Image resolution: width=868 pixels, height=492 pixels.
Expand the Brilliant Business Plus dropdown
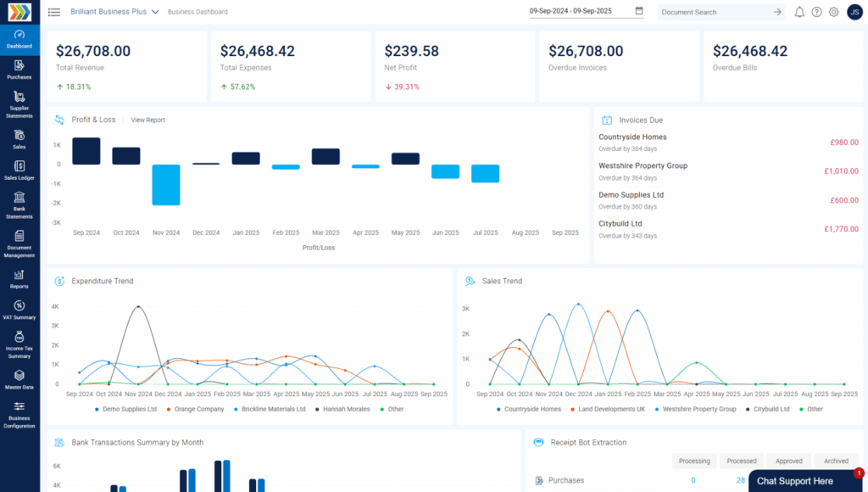[x=114, y=12]
